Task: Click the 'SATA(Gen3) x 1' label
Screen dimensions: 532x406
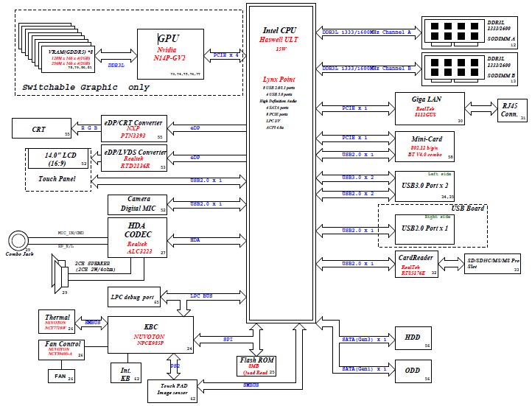Action: (x=364, y=340)
